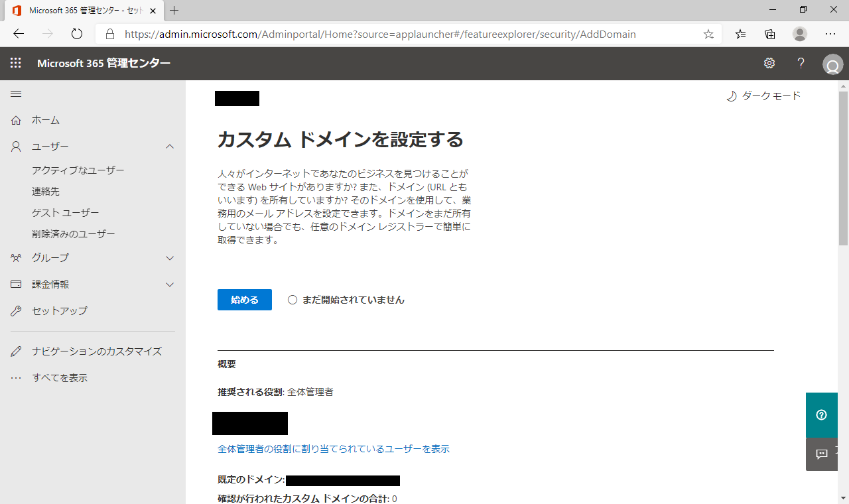Image resolution: width=849 pixels, height=504 pixels.
Task: Open the browser favorites list icon
Action: tap(741, 34)
